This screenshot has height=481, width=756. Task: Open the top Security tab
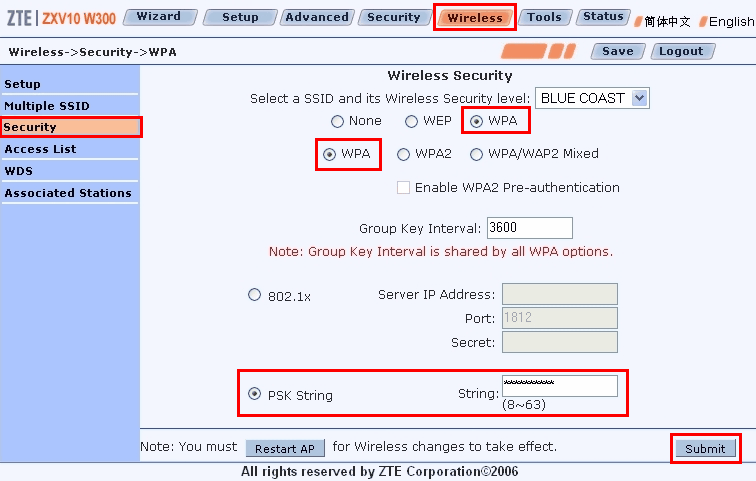click(x=393, y=17)
